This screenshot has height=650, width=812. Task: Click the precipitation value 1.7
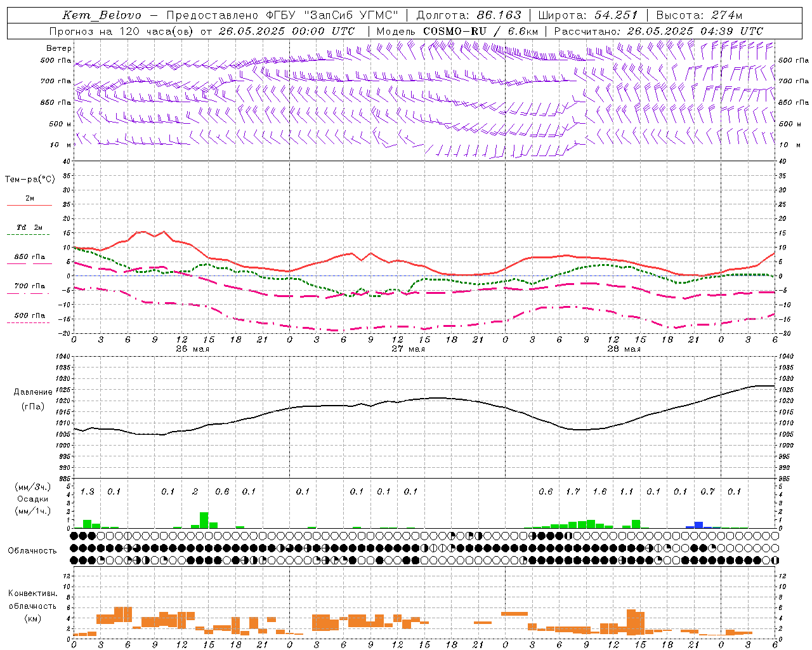pos(572,491)
